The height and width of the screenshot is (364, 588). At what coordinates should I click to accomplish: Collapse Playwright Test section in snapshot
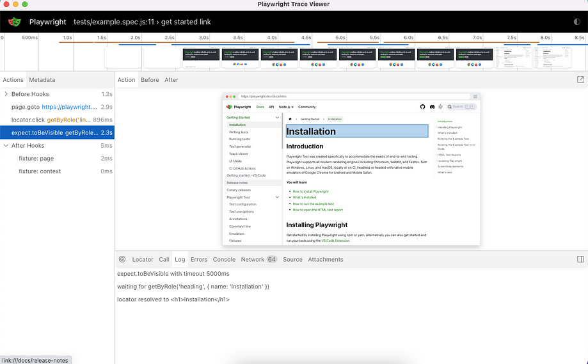(x=277, y=197)
